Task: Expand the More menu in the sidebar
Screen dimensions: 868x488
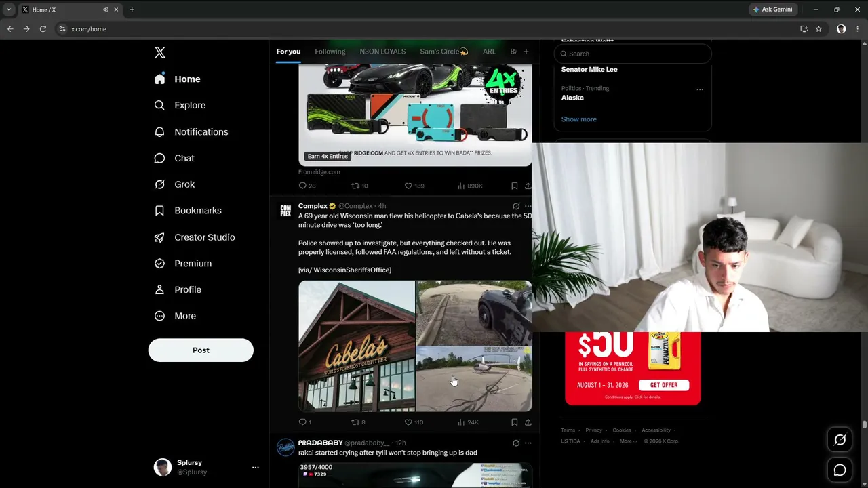Action: pos(175,317)
